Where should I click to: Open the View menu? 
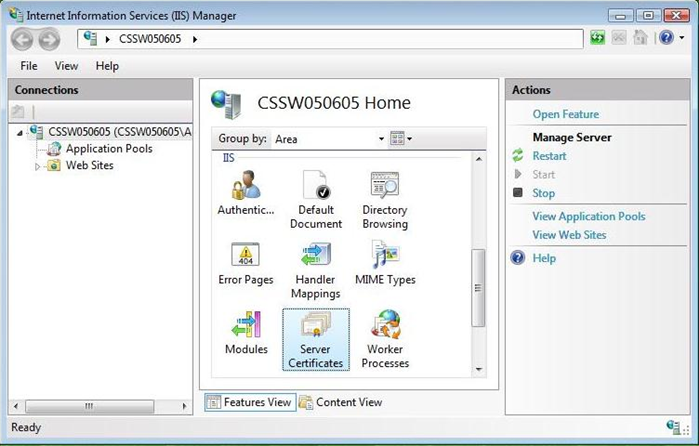pos(66,66)
